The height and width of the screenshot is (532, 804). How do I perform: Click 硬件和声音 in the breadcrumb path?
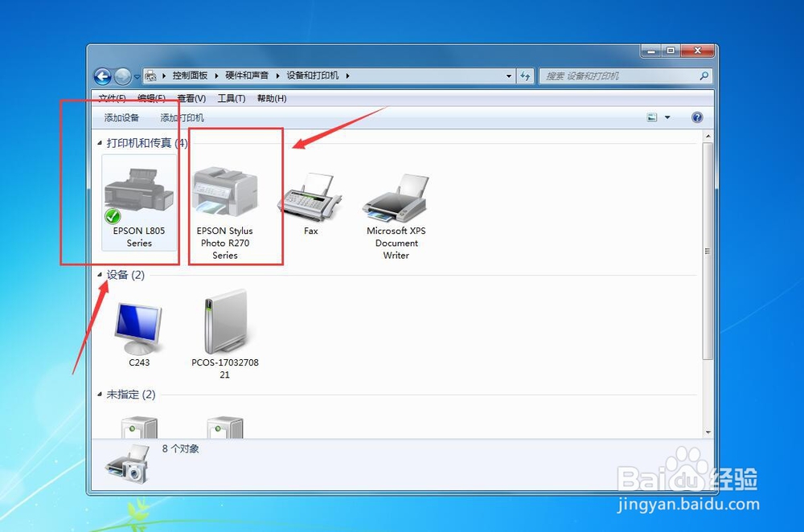click(x=247, y=76)
